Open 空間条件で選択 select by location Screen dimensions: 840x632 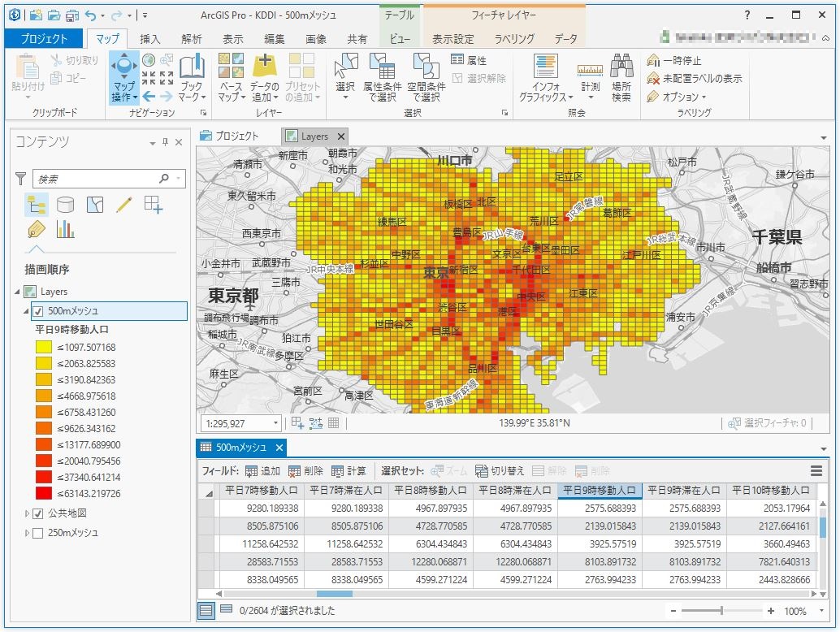tap(426, 78)
